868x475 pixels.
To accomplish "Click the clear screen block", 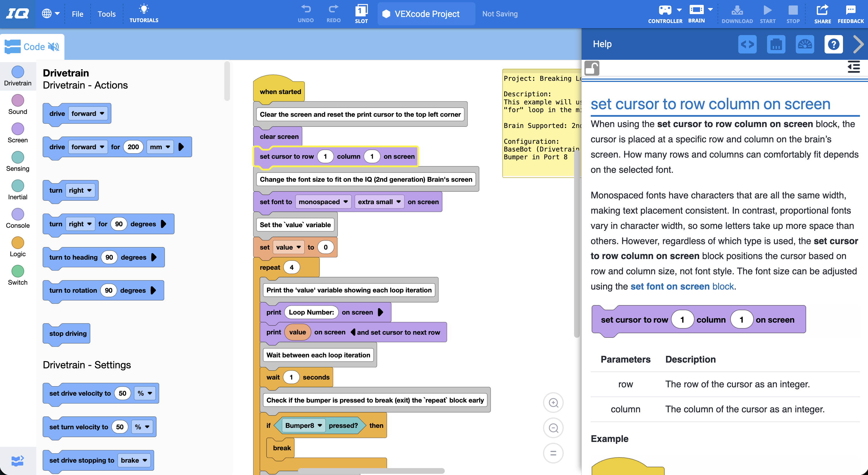I will point(278,137).
